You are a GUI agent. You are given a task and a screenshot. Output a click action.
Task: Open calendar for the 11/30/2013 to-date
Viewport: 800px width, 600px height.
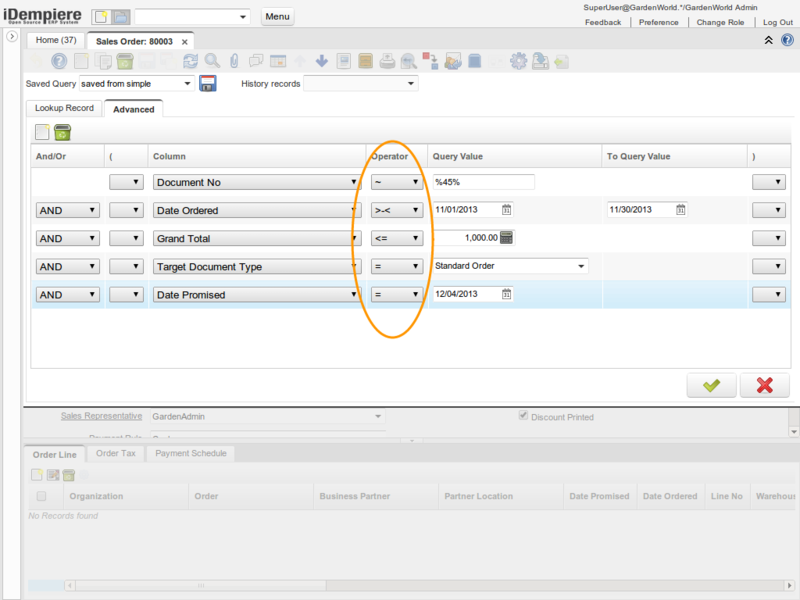pyautogui.click(x=681, y=210)
